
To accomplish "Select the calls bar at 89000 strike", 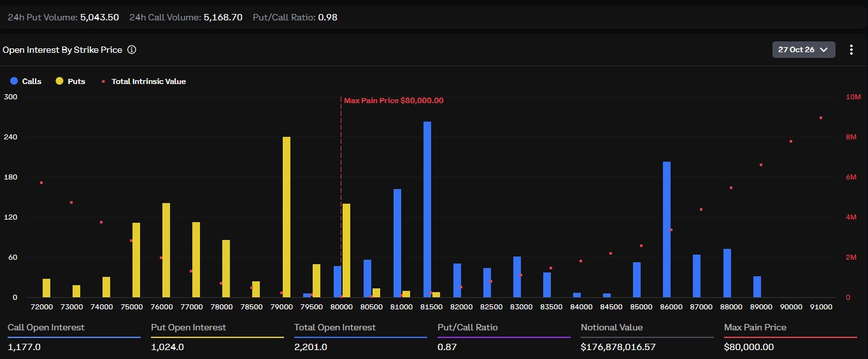I will click(x=757, y=287).
